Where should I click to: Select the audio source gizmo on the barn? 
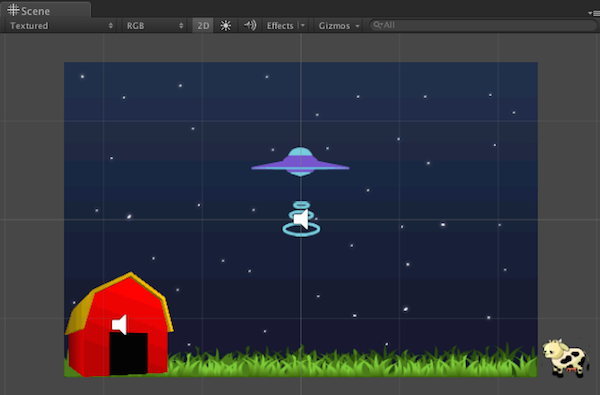coord(119,325)
